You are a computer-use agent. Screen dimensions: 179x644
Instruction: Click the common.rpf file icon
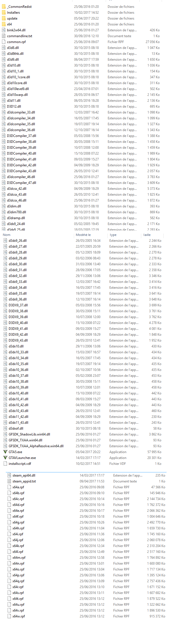click(4, 42)
